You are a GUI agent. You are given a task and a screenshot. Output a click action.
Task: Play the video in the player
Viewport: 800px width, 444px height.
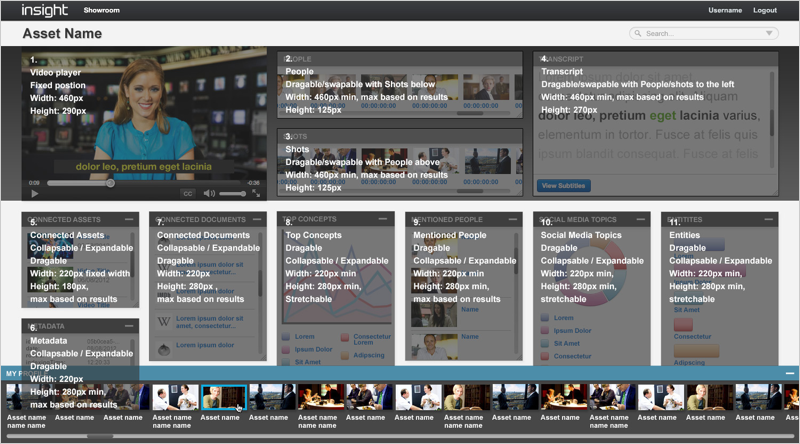(x=35, y=193)
